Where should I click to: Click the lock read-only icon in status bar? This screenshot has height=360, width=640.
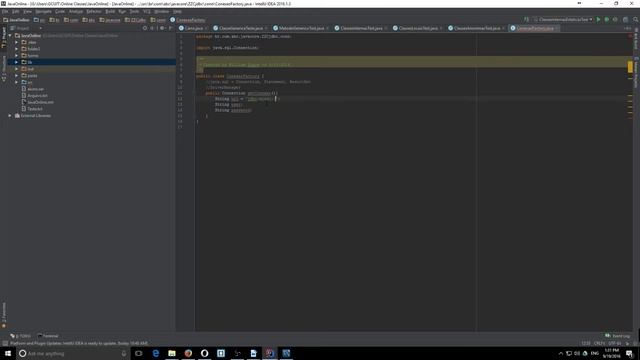click(627, 343)
